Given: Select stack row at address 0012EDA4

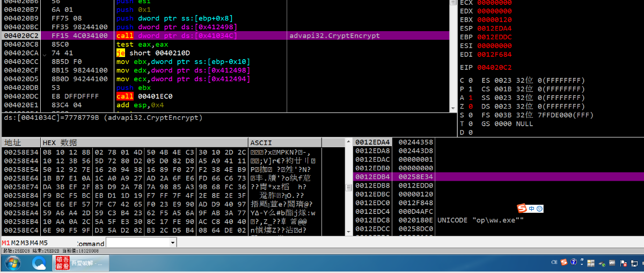Looking at the screenshot, I should coord(498,142).
